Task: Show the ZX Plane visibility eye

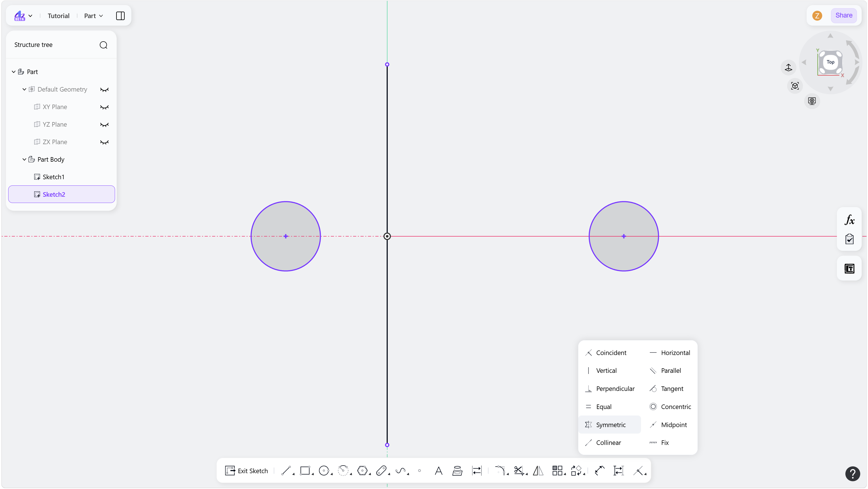Action: click(x=105, y=142)
